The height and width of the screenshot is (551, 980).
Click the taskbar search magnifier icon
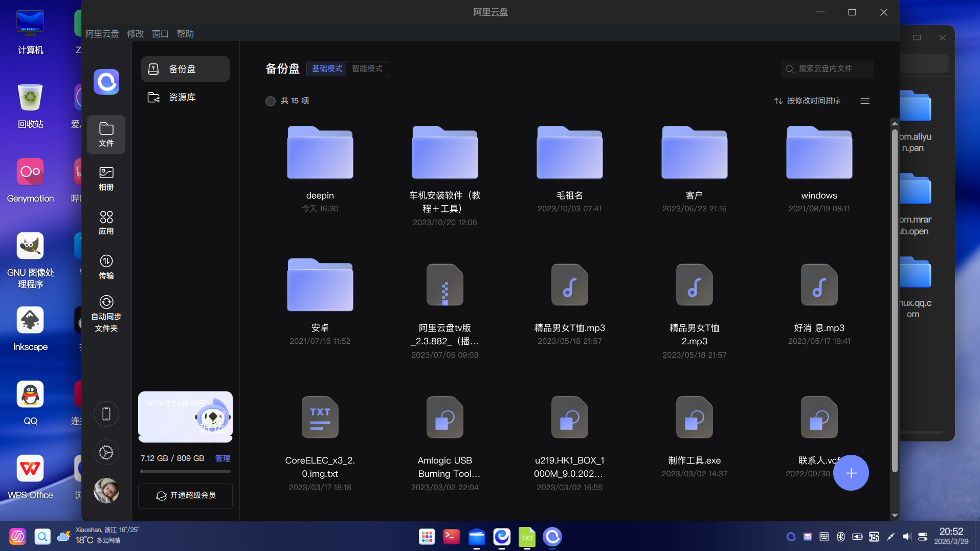tap(42, 537)
